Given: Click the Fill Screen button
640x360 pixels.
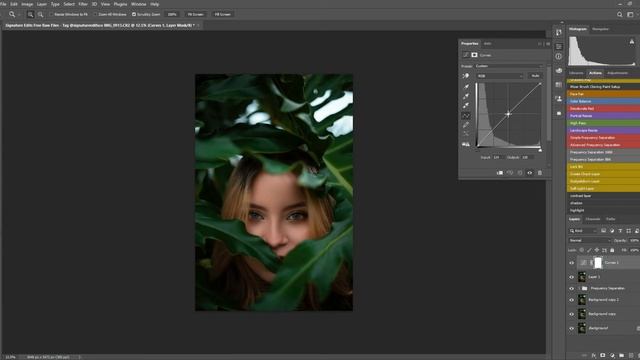Looking at the screenshot, I should [222, 14].
